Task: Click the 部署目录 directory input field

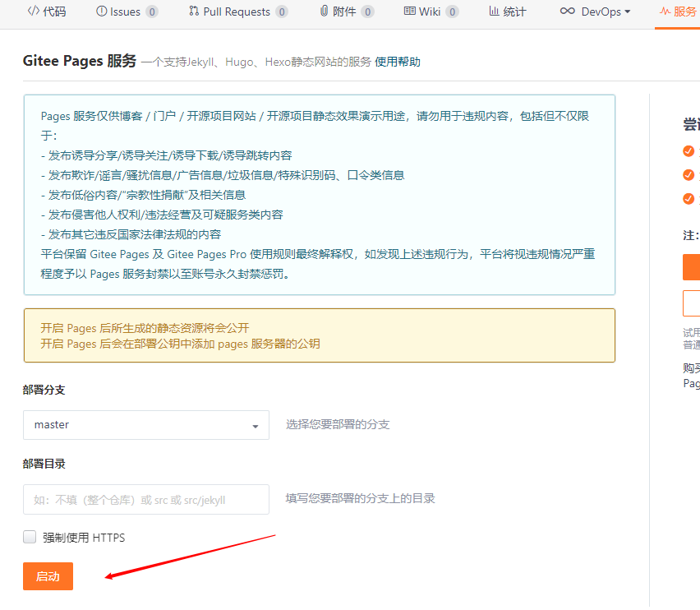Action: 145,499
